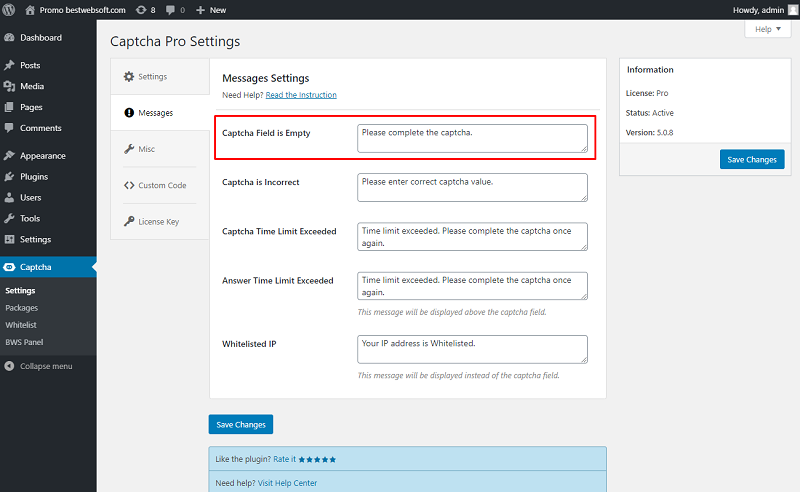Click Save Changes below the form
Screen dimensions: 800x492
(x=241, y=425)
